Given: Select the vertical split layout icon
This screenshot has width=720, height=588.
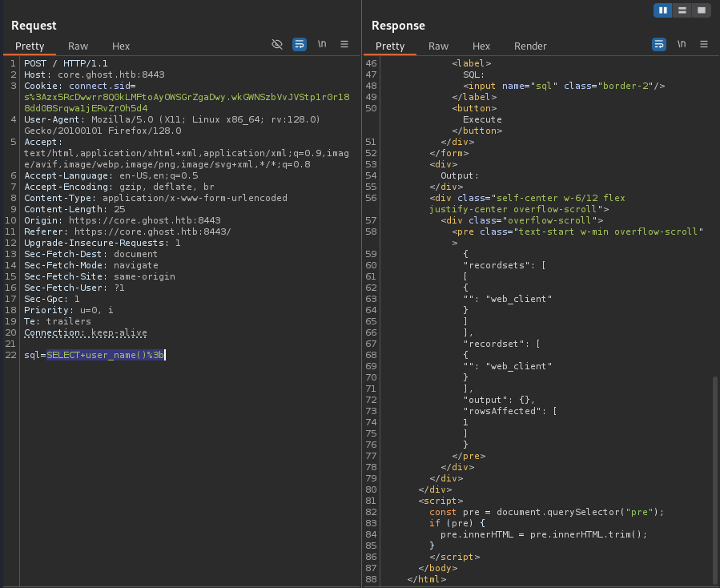Looking at the screenshot, I should [662, 10].
